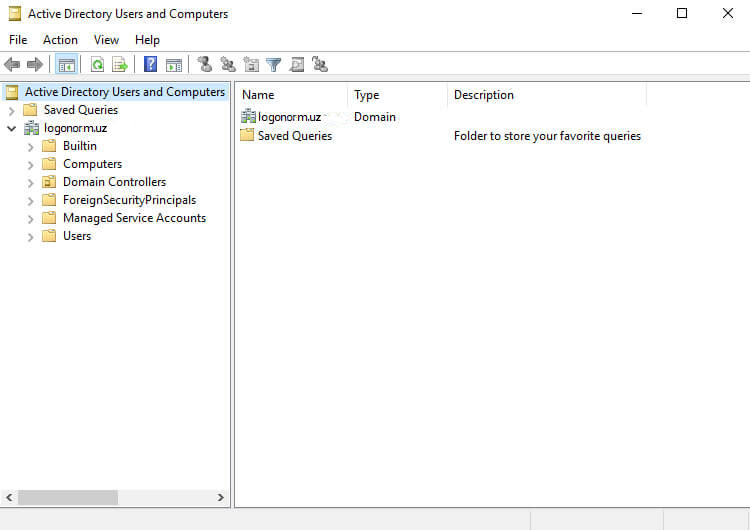Image resolution: width=750 pixels, height=530 pixels.
Task: Select the Computers folder label
Action: tap(92, 164)
